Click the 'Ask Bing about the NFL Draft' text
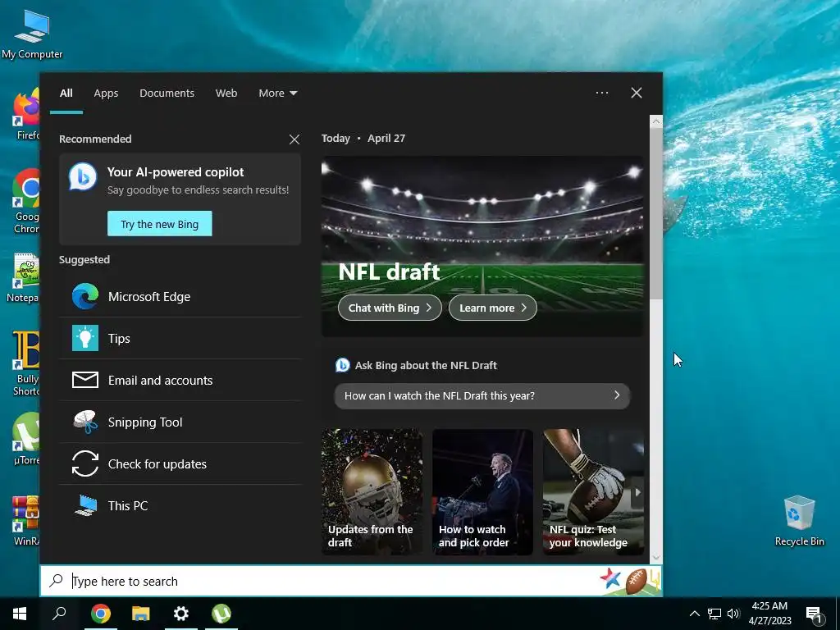840x630 pixels. 426,365
